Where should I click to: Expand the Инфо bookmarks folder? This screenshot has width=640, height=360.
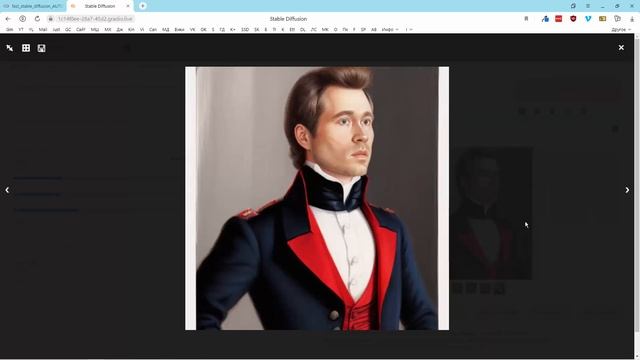point(390,29)
